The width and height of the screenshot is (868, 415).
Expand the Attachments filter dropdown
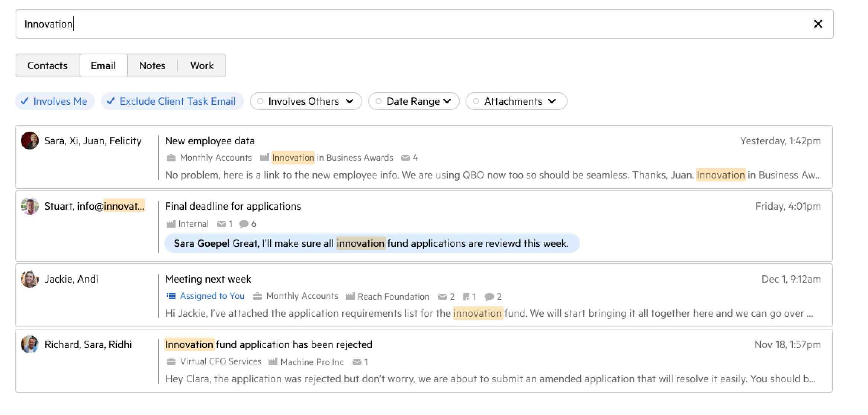(552, 101)
